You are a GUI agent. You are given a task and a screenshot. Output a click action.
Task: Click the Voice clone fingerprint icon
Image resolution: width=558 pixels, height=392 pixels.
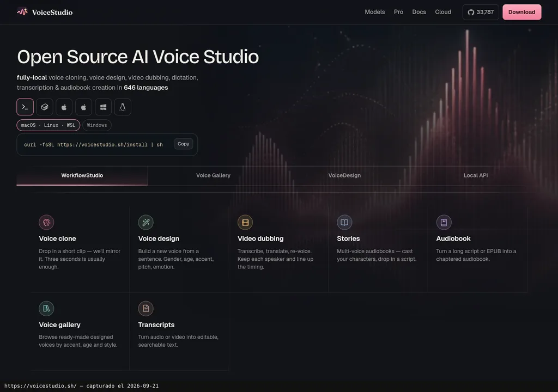pyautogui.click(x=46, y=222)
